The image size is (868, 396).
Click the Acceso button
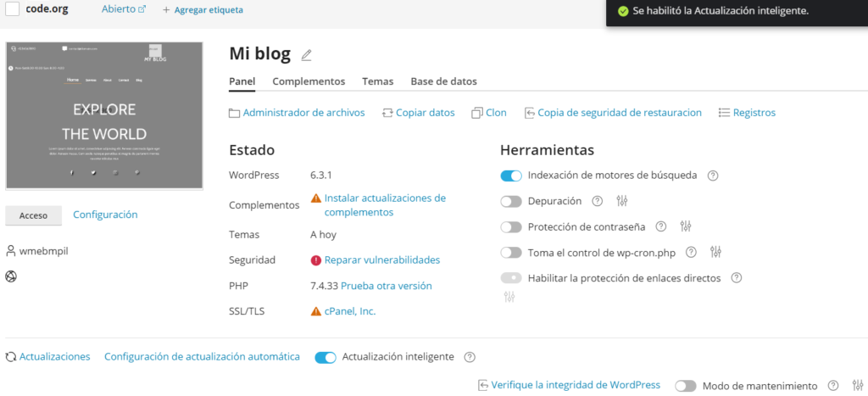pyautogui.click(x=33, y=216)
